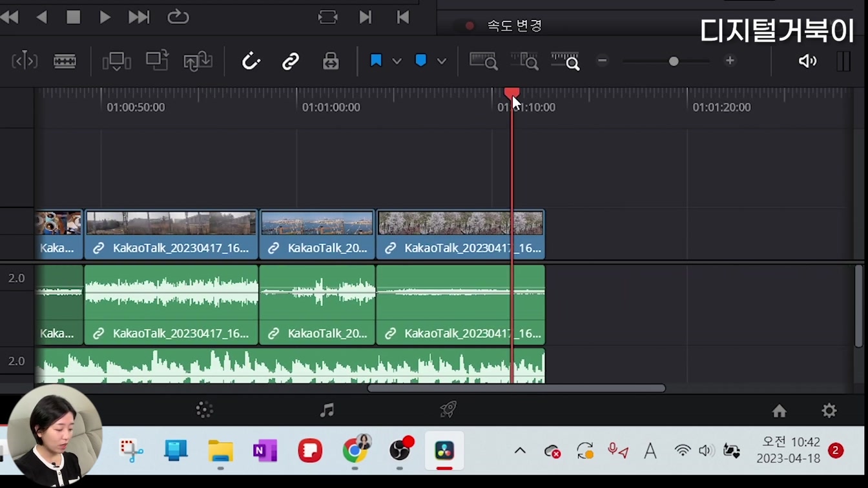
Task: Stop playback with the square button
Action: pyautogui.click(x=73, y=17)
